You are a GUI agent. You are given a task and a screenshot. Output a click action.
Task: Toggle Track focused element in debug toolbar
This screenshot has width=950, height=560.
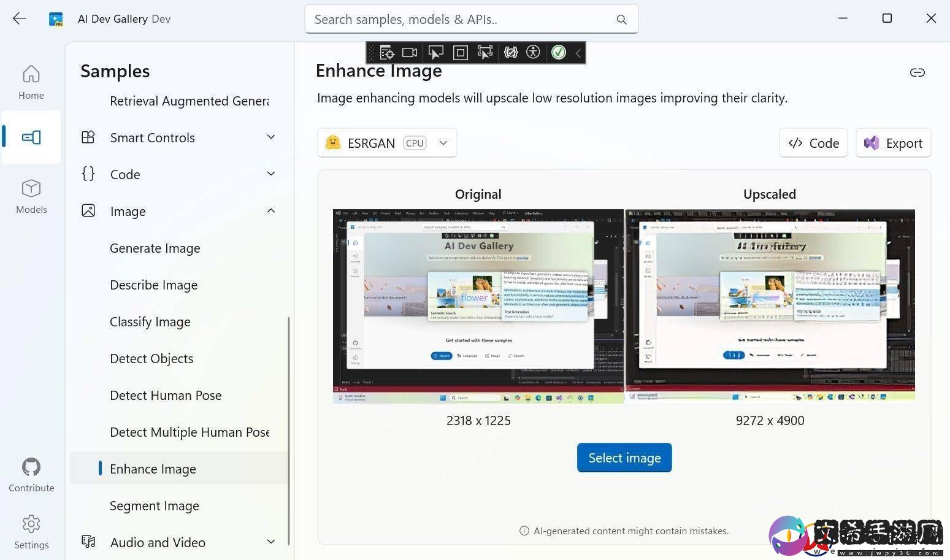tap(485, 53)
